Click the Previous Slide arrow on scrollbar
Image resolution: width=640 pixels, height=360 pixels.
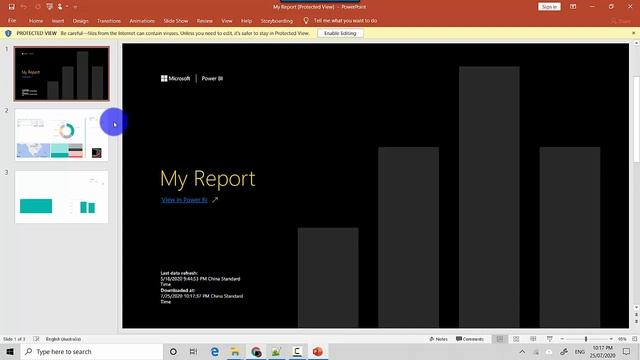point(636,315)
